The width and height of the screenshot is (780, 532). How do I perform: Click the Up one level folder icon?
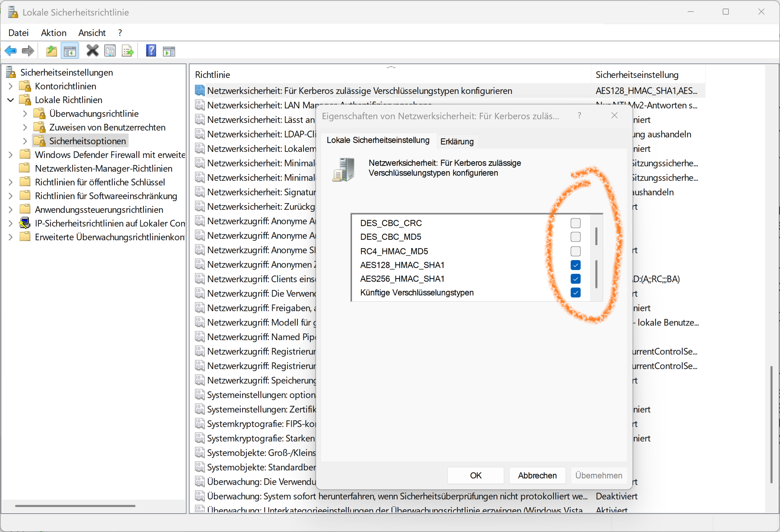point(51,51)
